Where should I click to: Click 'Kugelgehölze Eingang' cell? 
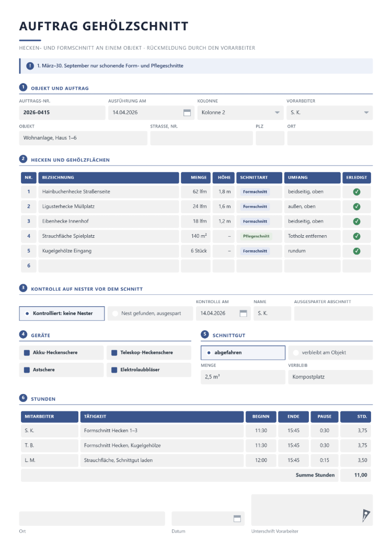pos(109,251)
